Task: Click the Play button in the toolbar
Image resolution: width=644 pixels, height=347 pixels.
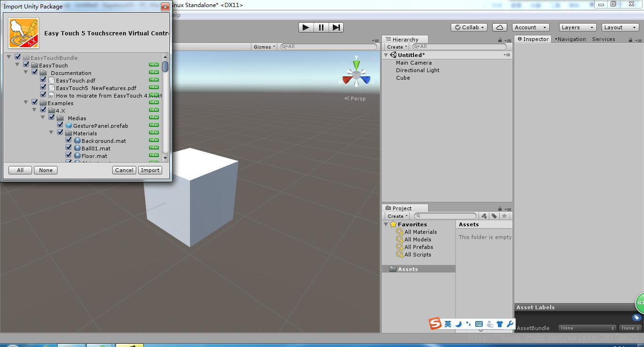Action: pos(305,27)
